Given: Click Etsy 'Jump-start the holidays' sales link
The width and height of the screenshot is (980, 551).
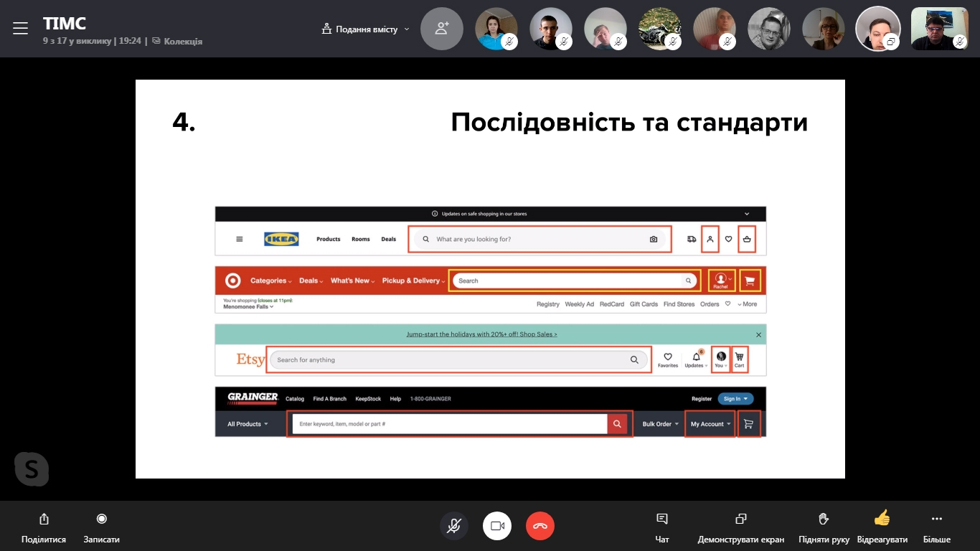Looking at the screenshot, I should (481, 334).
